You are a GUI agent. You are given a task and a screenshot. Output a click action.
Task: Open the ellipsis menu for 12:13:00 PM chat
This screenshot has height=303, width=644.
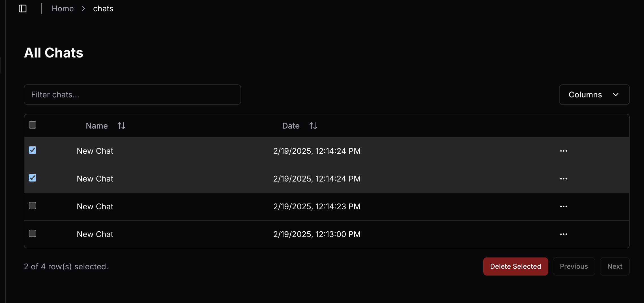(x=563, y=234)
